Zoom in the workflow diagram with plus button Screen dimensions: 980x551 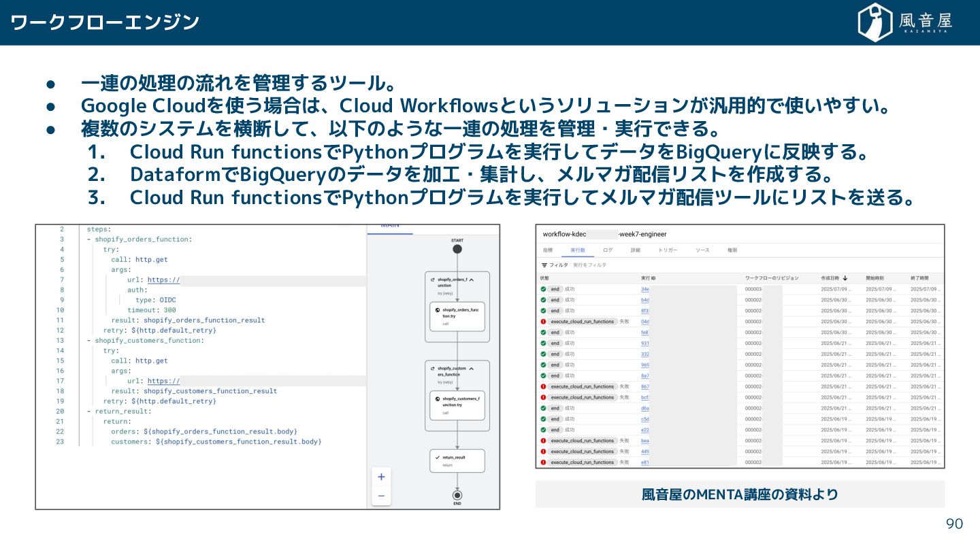[x=381, y=477]
